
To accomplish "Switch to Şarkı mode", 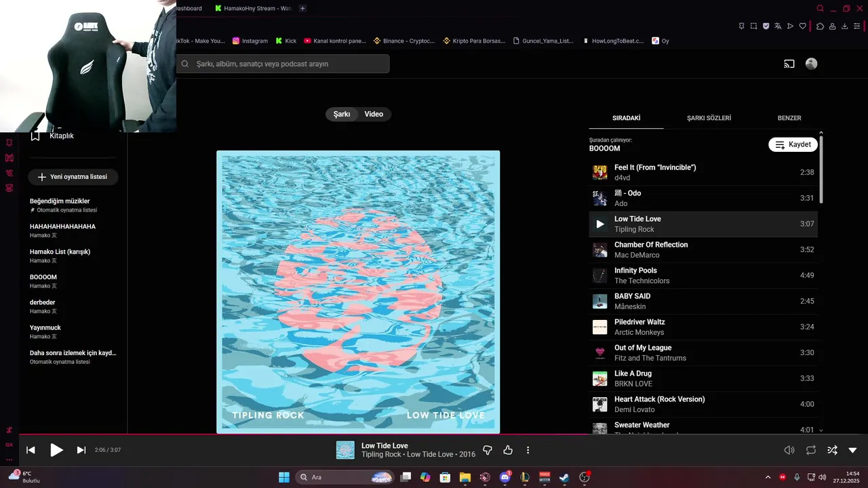I will coord(342,114).
